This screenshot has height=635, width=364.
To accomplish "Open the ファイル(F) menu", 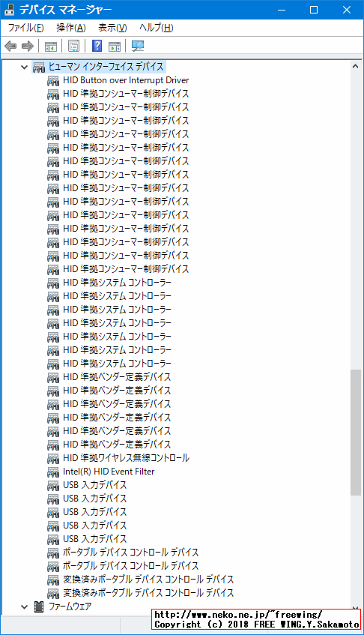I will click(25, 28).
